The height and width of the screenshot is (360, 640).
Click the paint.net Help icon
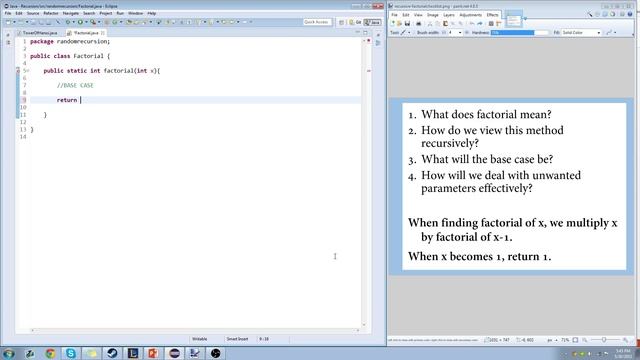[630, 14]
